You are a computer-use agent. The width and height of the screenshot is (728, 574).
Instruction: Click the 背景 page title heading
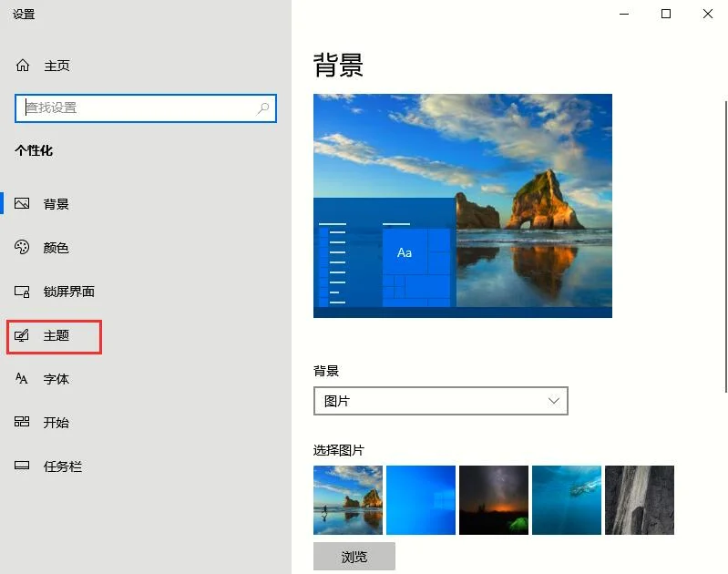tap(338, 65)
